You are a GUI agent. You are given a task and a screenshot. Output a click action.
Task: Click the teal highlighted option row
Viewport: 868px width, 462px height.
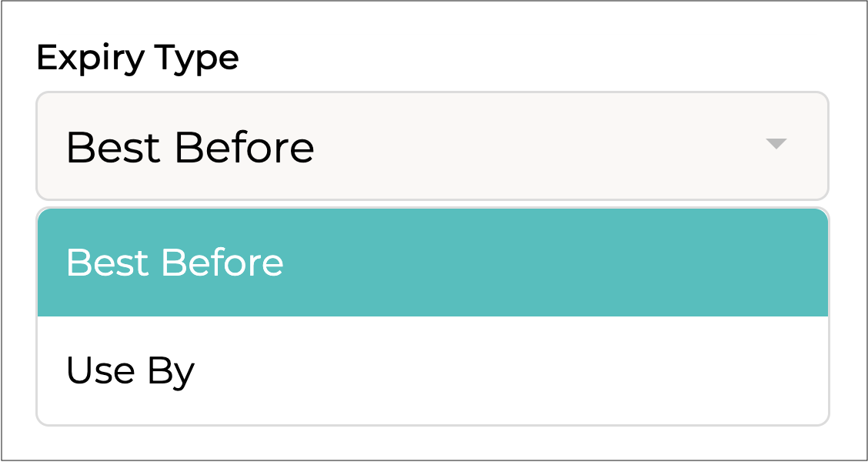click(x=432, y=263)
